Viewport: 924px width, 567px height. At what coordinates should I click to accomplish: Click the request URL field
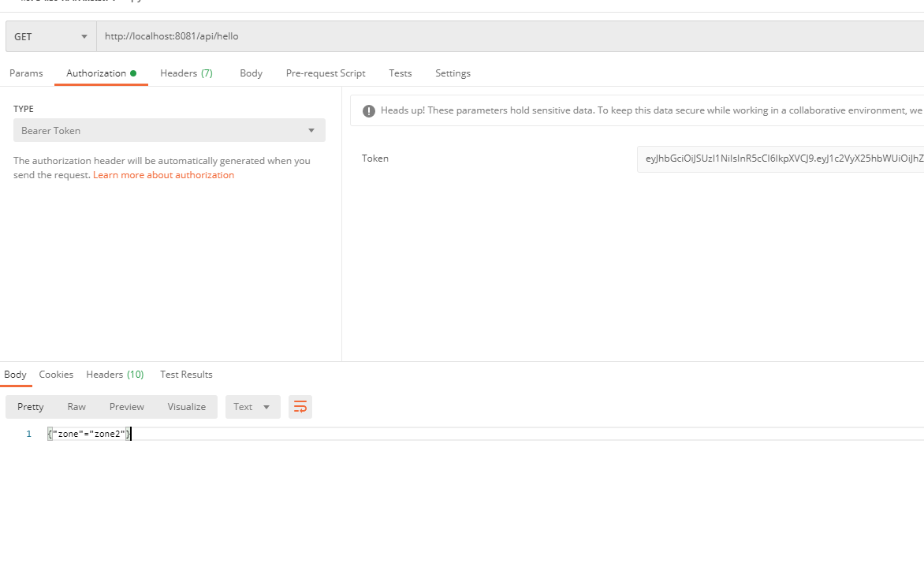point(505,36)
